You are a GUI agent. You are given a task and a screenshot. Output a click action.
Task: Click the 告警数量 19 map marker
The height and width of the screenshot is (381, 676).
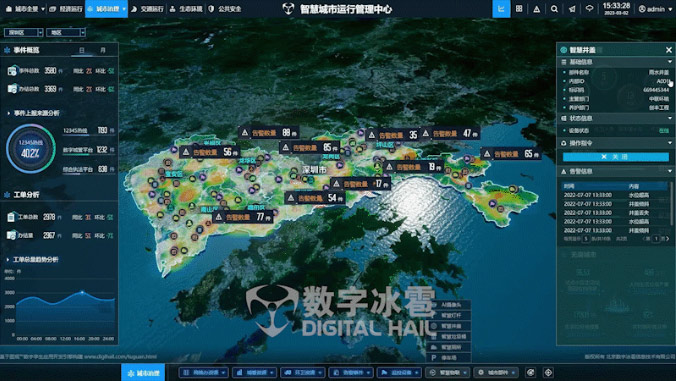[413, 167]
